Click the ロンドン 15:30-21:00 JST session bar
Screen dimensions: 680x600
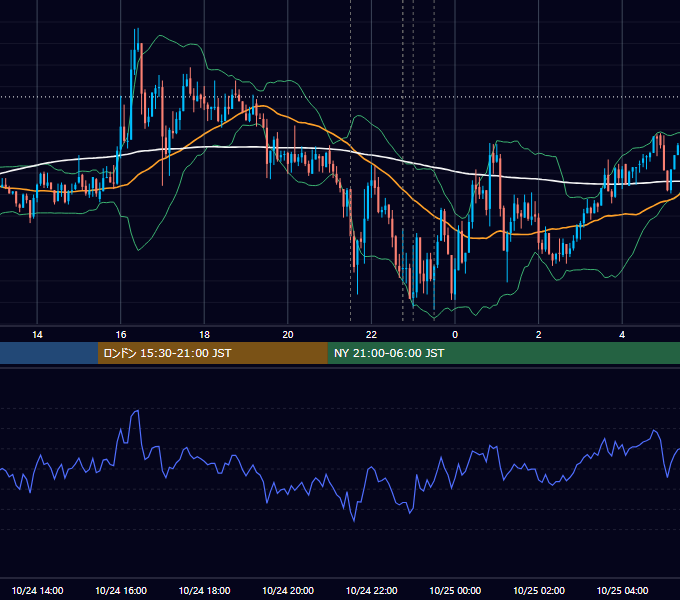[x=212, y=353]
